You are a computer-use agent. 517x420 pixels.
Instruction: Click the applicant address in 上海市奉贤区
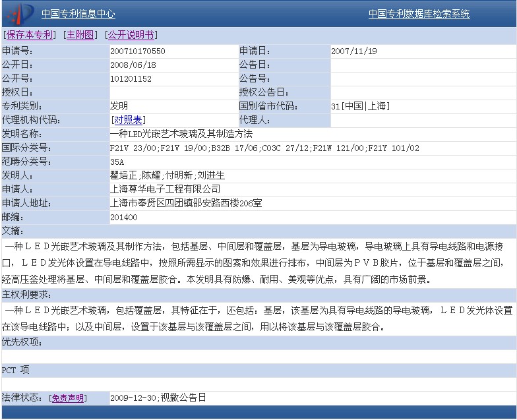(186, 203)
